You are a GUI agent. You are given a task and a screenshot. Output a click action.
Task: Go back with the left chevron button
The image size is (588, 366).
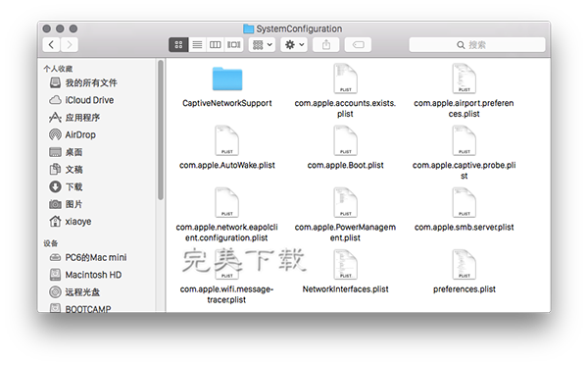[51, 45]
